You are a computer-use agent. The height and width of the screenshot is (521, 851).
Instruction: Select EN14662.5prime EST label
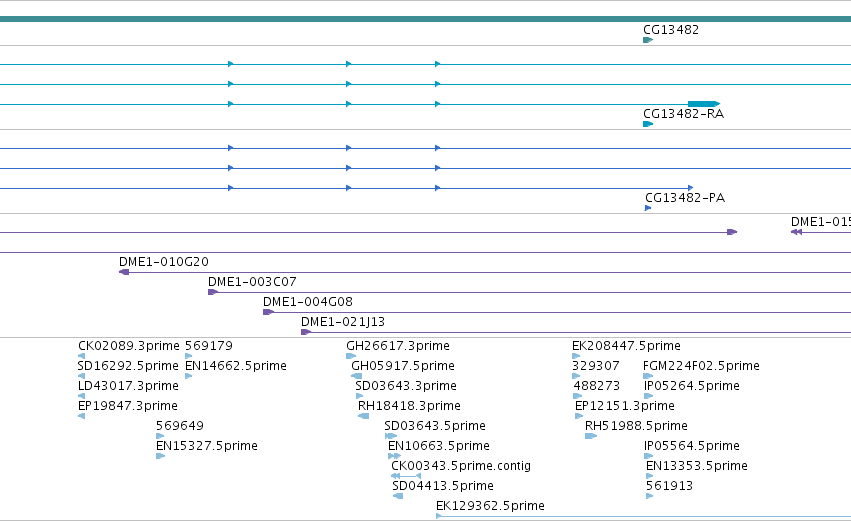236,366
